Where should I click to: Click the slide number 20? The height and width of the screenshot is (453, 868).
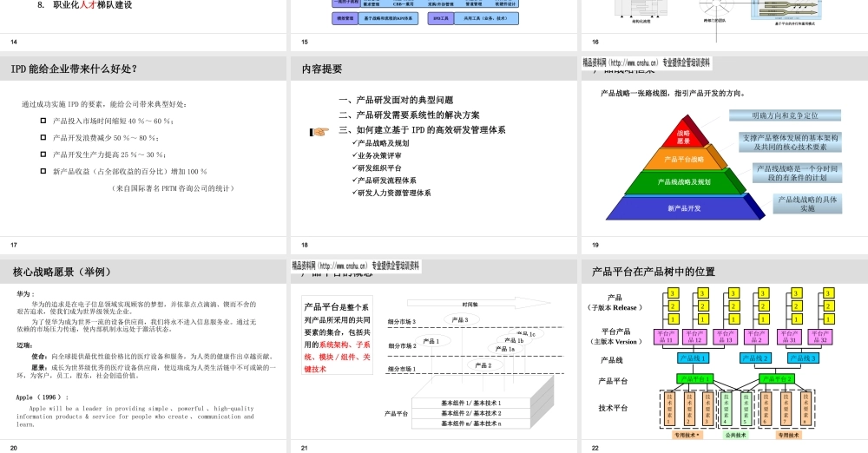click(x=14, y=448)
